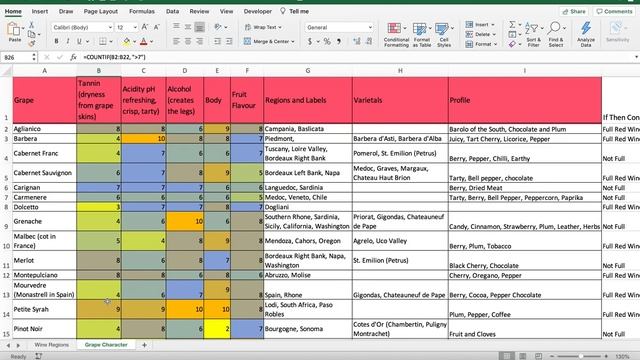This screenshot has width=640, height=360.
Task: Apply the yellow fill color bucket
Action: [127, 41]
